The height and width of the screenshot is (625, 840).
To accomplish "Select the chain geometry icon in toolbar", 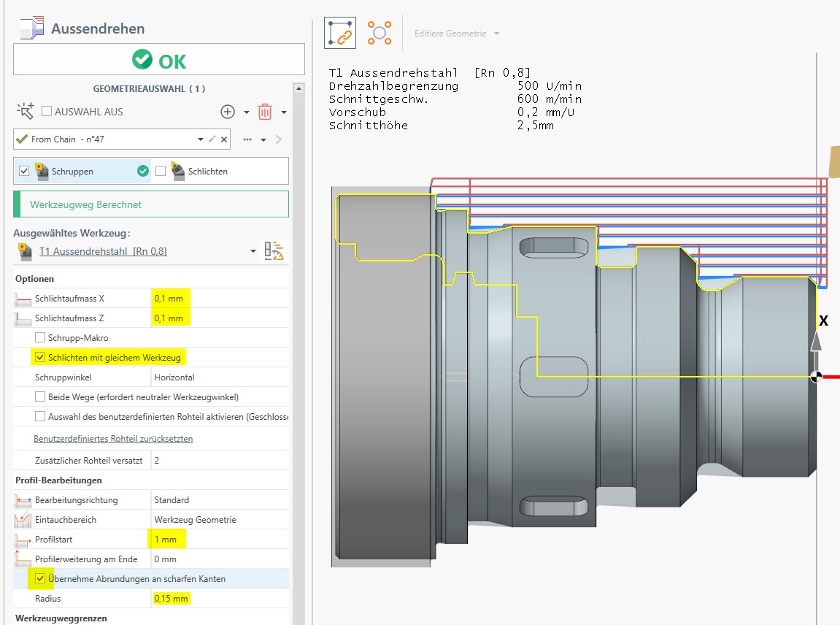I will 340,34.
